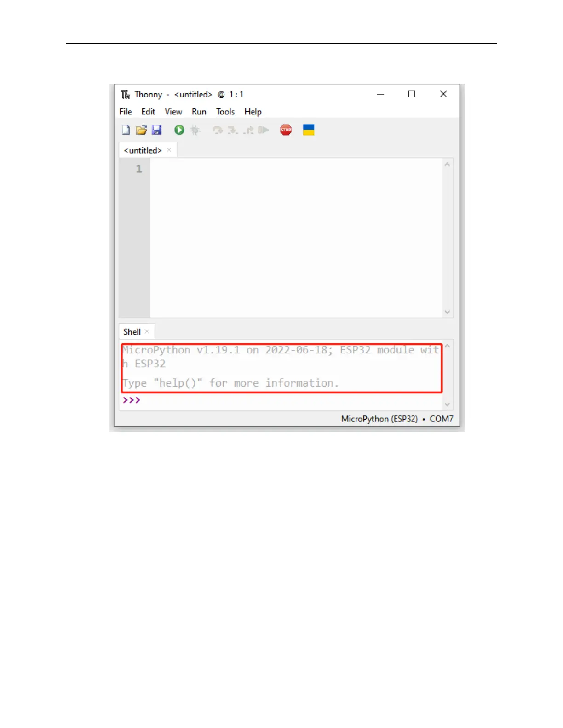Click the Resume debugging icon

(263, 130)
